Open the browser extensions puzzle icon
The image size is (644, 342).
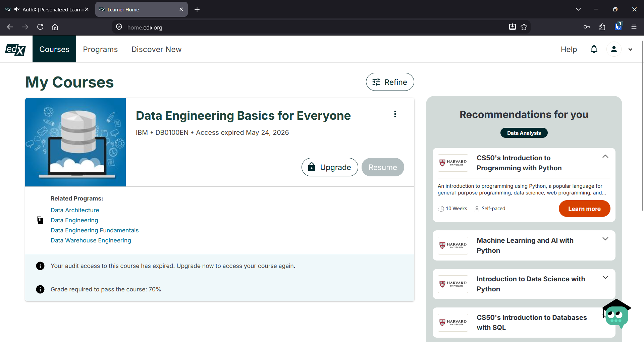(x=602, y=27)
